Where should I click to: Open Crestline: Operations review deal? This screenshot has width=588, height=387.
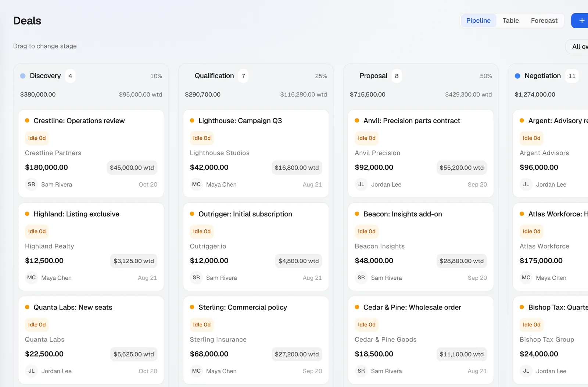tap(79, 121)
